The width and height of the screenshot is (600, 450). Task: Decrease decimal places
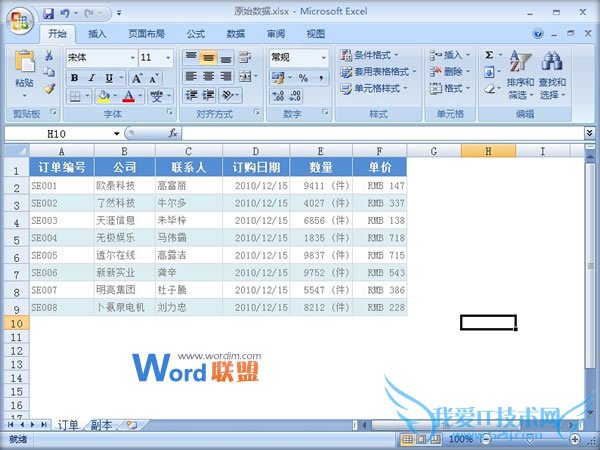click(x=295, y=96)
